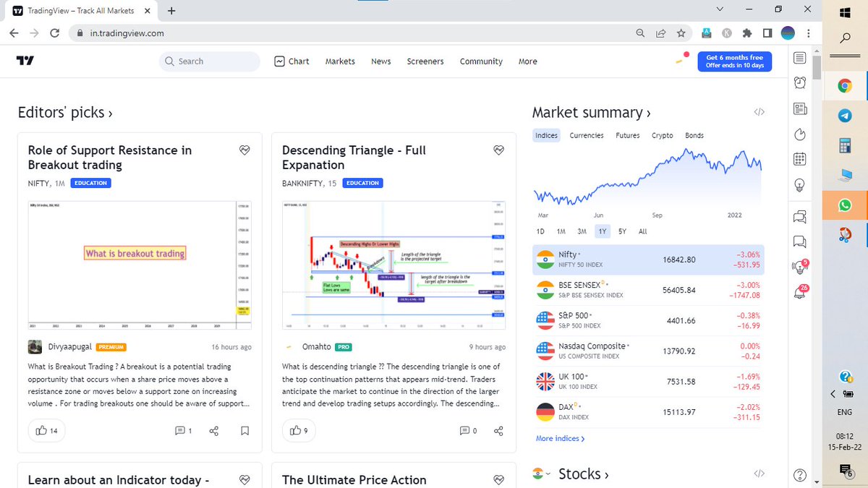Select the 1Y chart range

coord(602,231)
